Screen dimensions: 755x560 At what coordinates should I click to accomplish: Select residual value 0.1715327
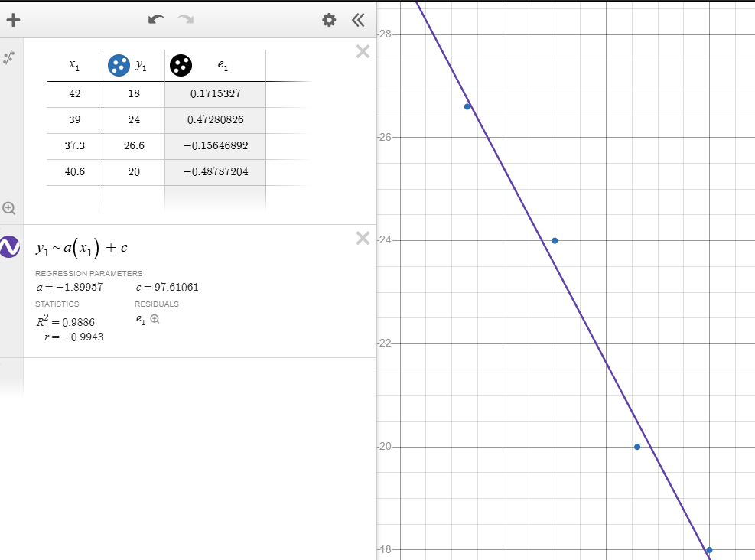click(x=215, y=94)
